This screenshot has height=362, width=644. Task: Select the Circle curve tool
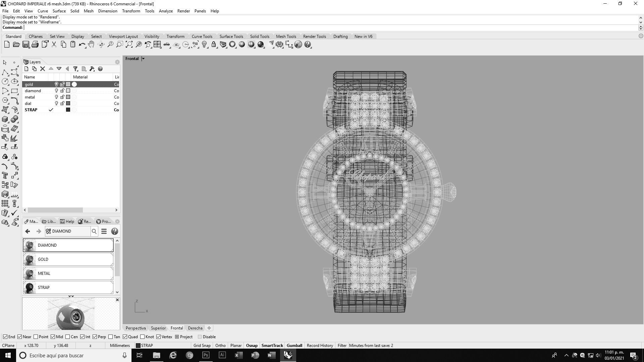[5, 81]
